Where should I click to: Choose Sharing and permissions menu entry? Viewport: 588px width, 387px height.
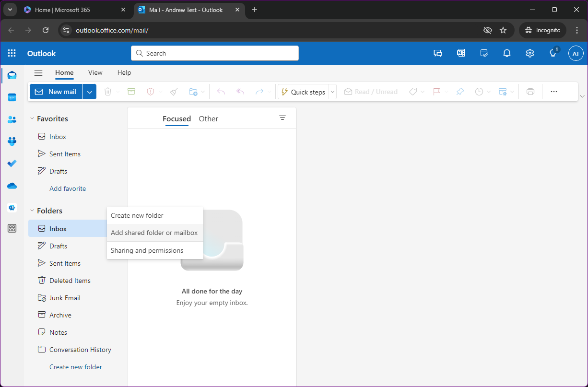155,250
